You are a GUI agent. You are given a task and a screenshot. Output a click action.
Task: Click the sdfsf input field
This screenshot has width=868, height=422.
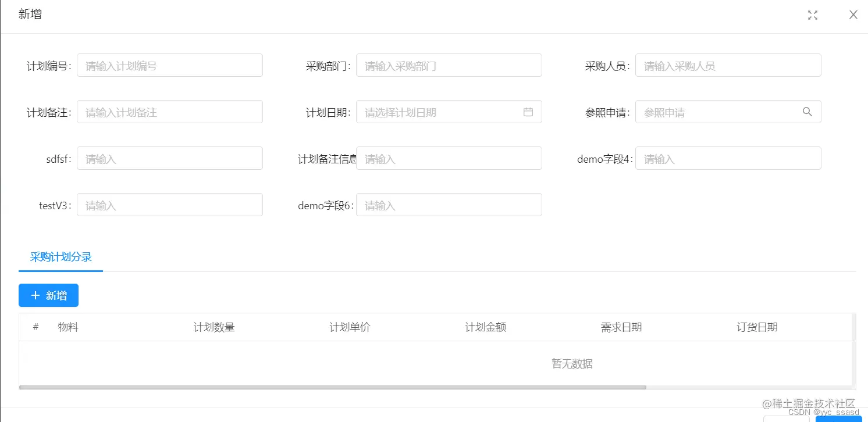(x=170, y=158)
